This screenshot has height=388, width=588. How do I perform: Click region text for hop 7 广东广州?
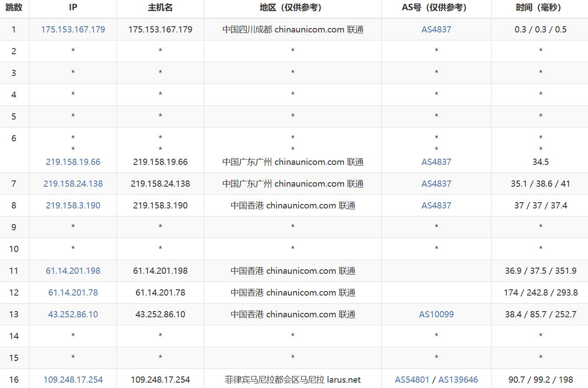coord(293,184)
